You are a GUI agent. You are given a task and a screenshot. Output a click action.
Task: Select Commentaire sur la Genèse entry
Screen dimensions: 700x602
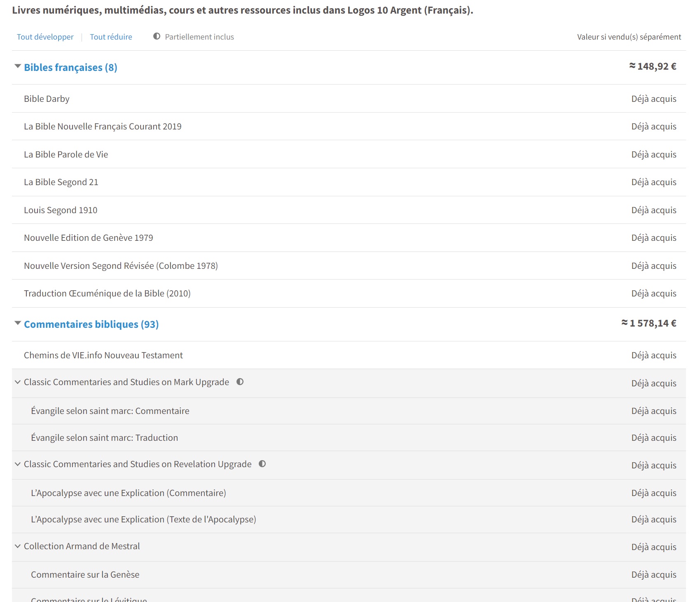[x=85, y=575]
